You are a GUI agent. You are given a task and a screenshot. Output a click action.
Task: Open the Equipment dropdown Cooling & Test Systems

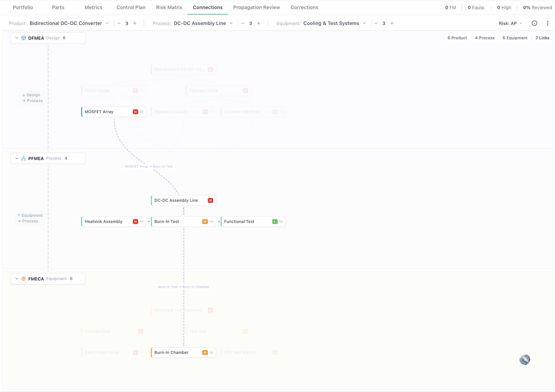pyautogui.click(x=335, y=23)
